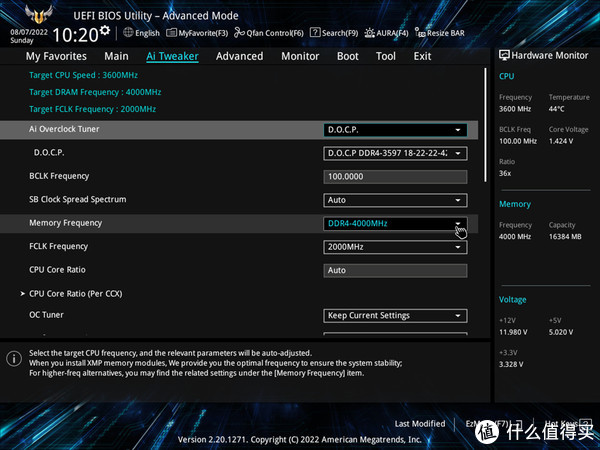Screen dimensions: 600x450
Task: Click the settings gear next to the clock
Action: point(105,30)
